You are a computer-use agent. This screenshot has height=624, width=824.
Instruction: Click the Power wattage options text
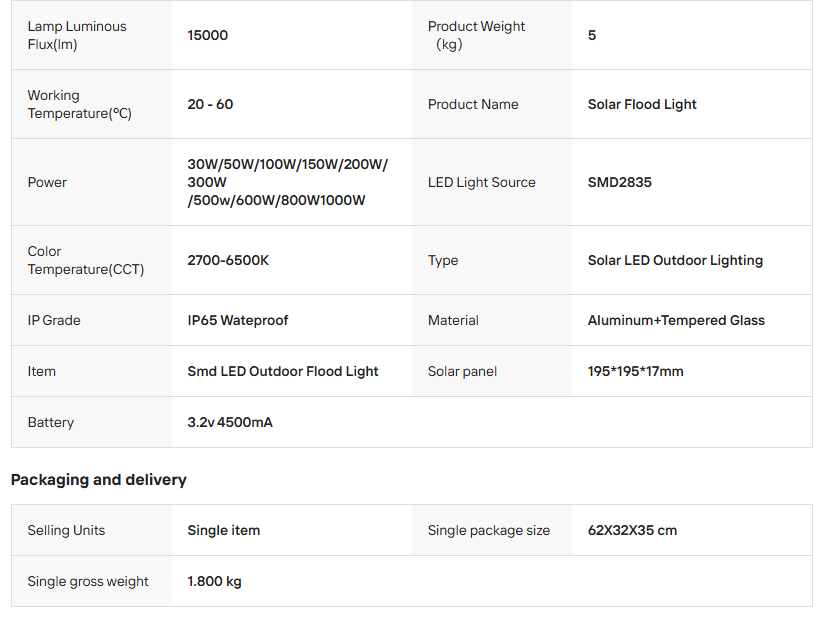click(x=287, y=182)
